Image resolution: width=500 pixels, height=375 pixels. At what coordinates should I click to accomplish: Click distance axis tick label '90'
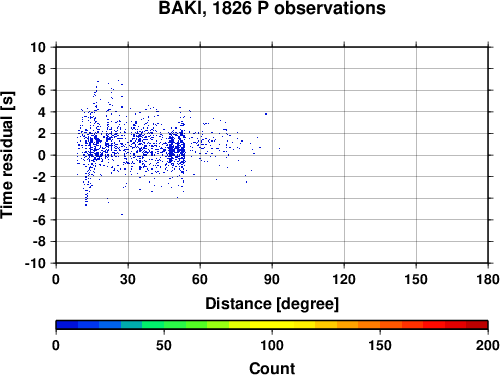coord(272,279)
